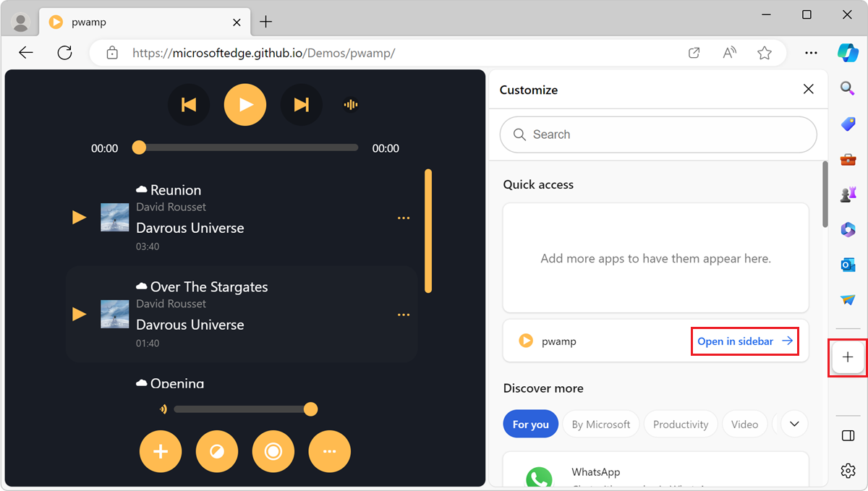Open more options for the Reunion track
Viewport: 868px width, 491px height.
pyautogui.click(x=403, y=217)
